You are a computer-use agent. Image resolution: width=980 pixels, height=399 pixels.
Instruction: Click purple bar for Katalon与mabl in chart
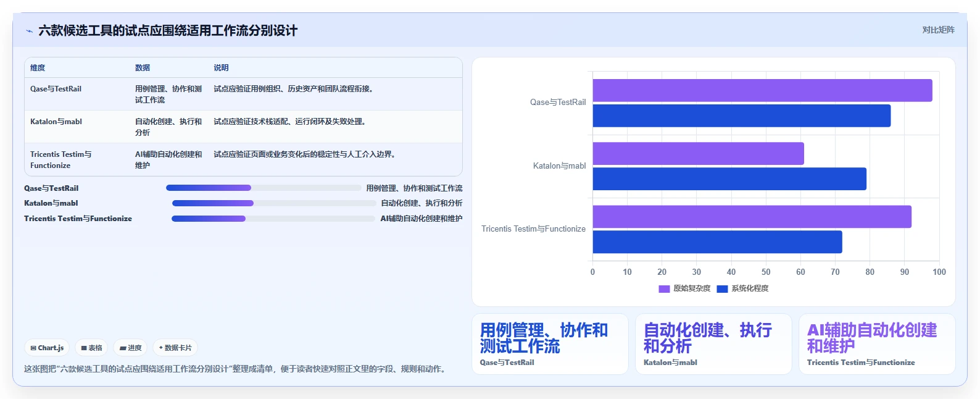click(x=698, y=154)
